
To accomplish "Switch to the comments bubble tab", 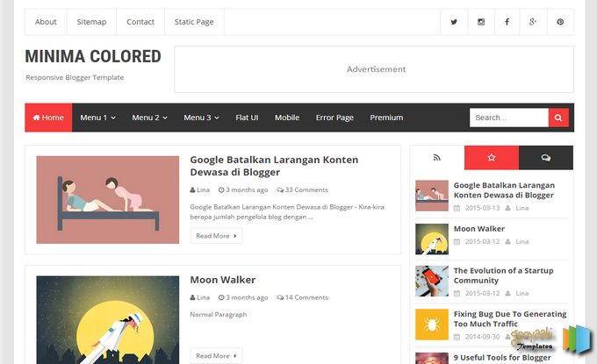I will (x=546, y=158).
